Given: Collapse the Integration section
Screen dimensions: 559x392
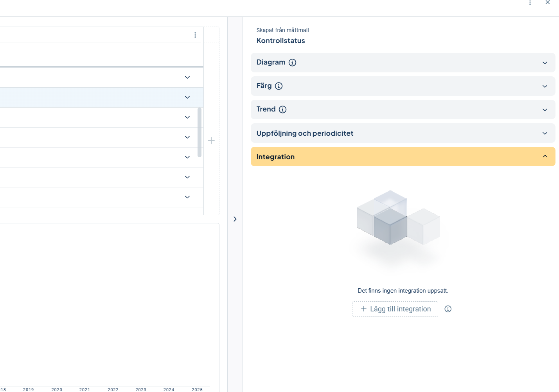Looking at the screenshot, I should click(x=545, y=156).
